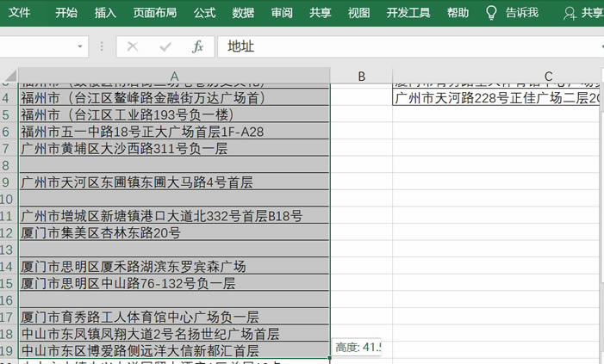Click cell with 福州市（台江区鳌峰路金融街万达广场首）
The width and height of the screenshot is (604, 364).
pyautogui.click(x=174, y=98)
